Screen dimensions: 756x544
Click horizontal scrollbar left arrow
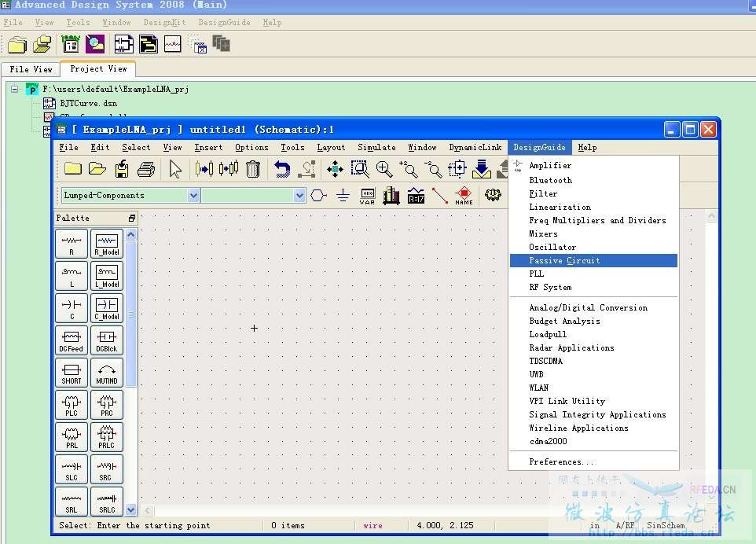click(x=148, y=510)
